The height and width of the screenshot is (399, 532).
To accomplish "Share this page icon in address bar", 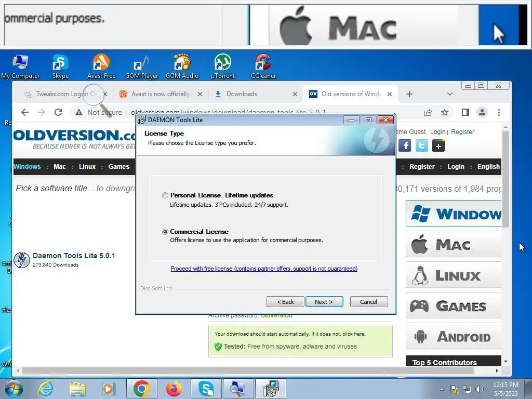I will click(x=428, y=112).
